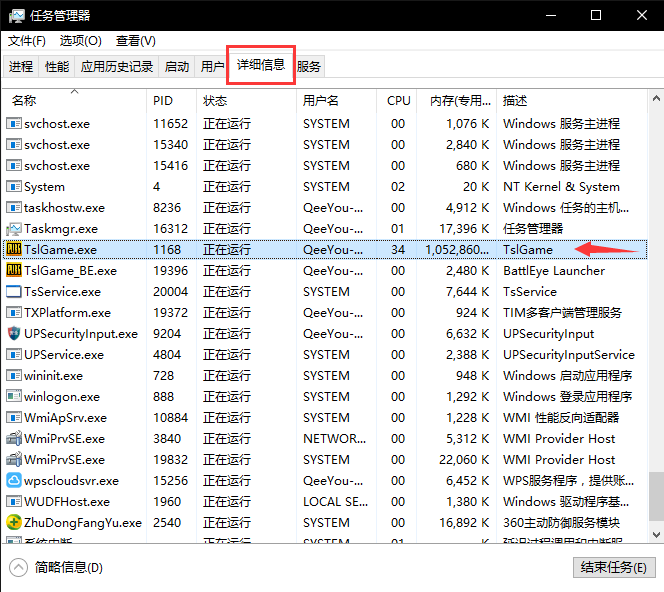Image resolution: width=664 pixels, height=592 pixels.
Task: Click the TslGame_BE.exe icon
Action: coord(14,271)
